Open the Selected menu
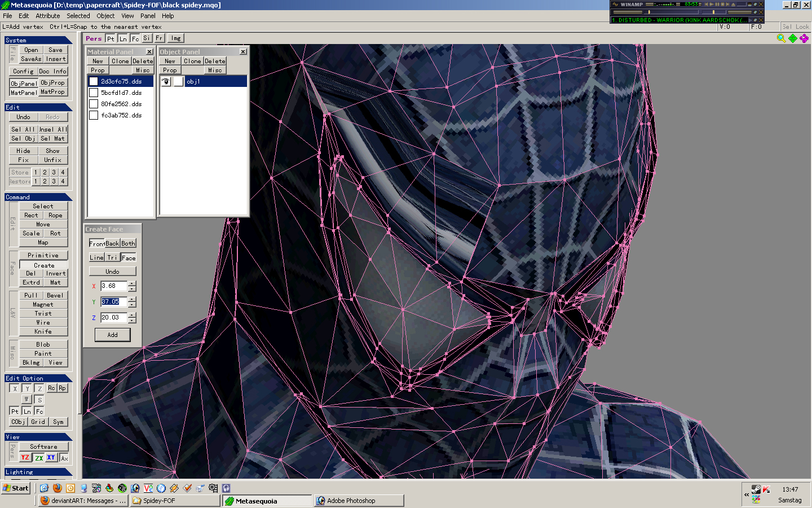Screen dimensions: 812x508 [x=78, y=16]
